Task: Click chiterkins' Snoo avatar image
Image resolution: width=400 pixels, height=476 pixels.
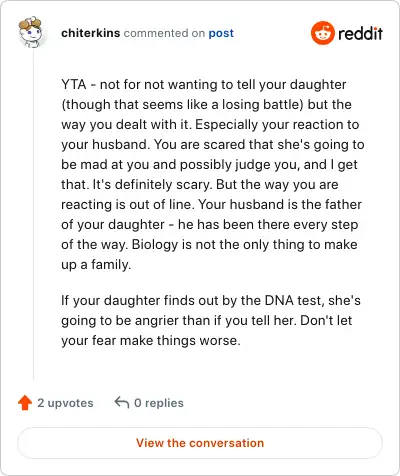Action: [x=31, y=32]
